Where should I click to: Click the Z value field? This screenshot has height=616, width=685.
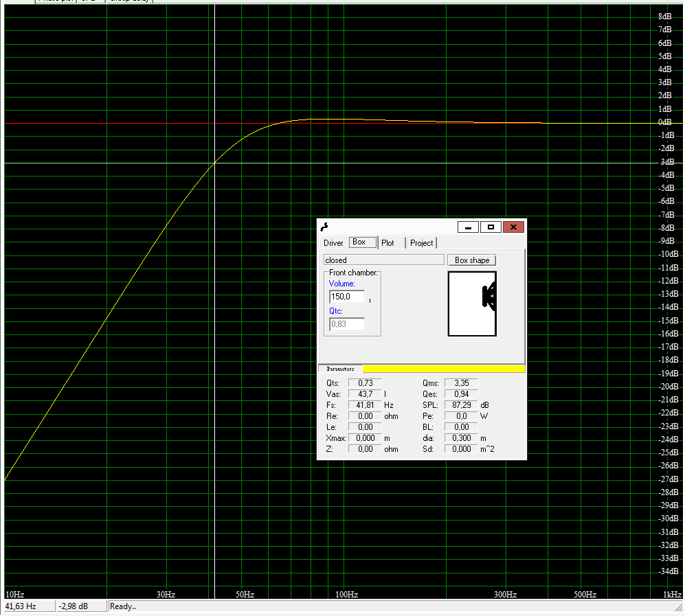[365, 449]
